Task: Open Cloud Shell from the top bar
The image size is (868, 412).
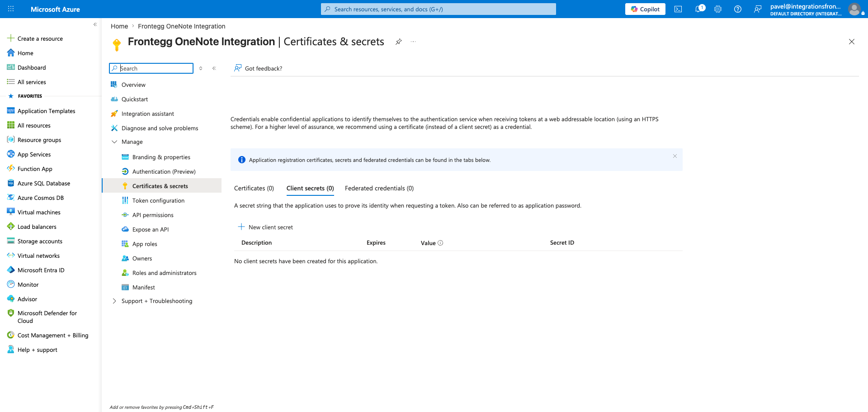Action: tap(678, 9)
